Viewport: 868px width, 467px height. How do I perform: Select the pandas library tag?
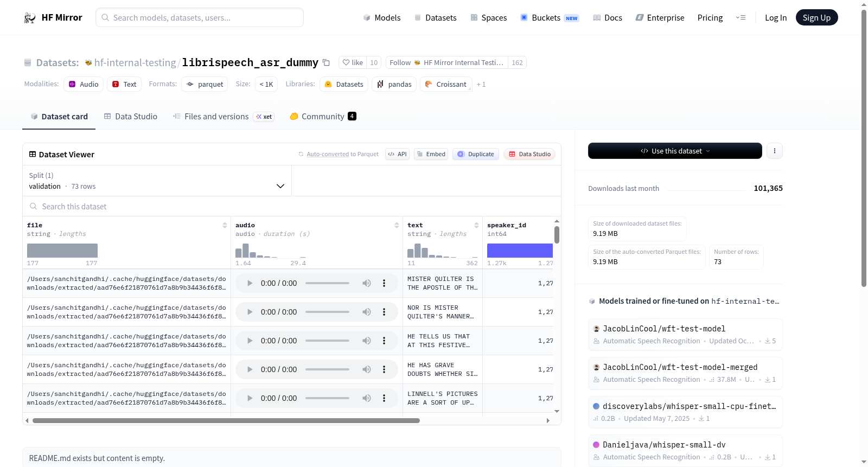(394, 84)
